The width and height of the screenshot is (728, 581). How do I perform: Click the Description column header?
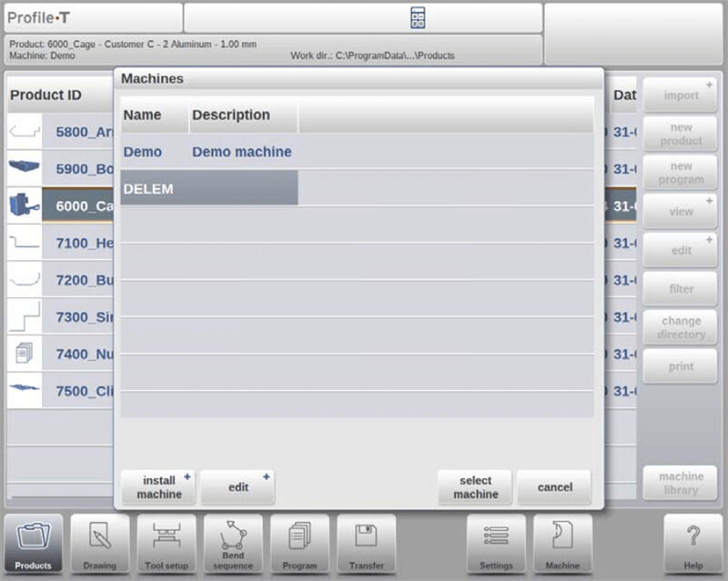point(231,115)
